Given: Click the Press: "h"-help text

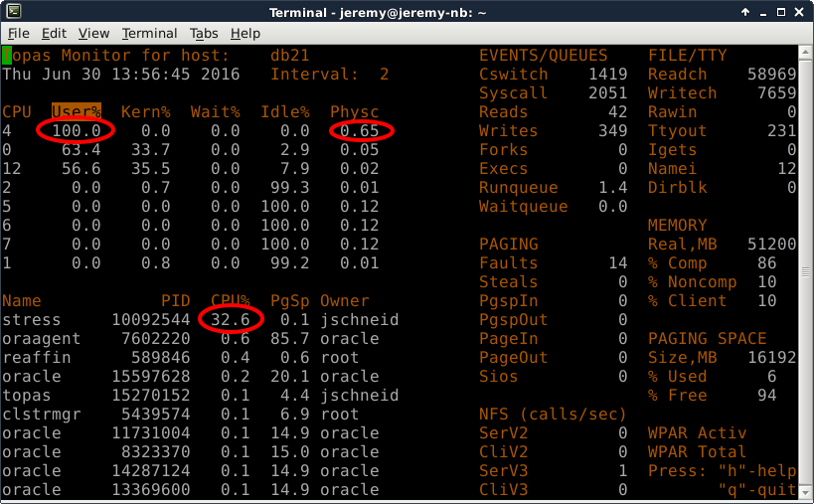Looking at the screenshot, I should point(723,471).
